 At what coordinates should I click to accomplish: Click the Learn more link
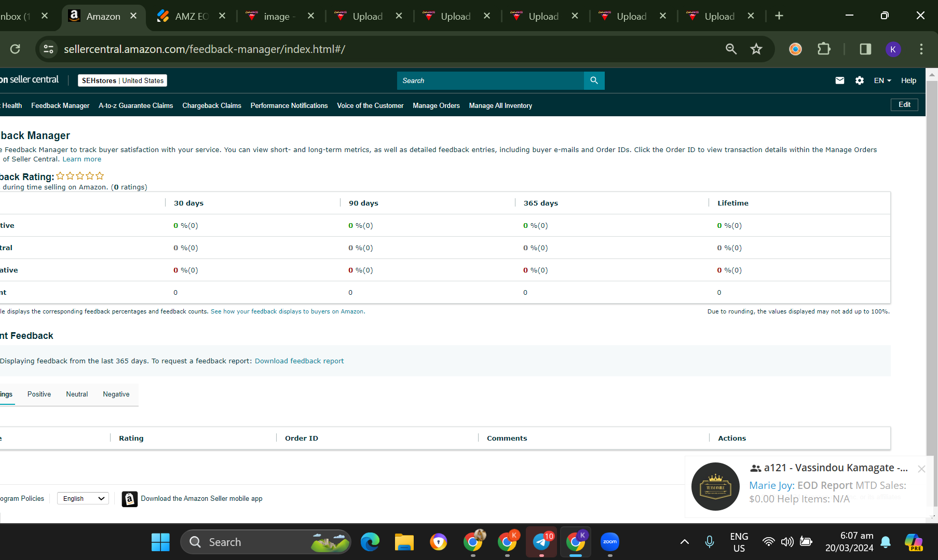(x=82, y=159)
